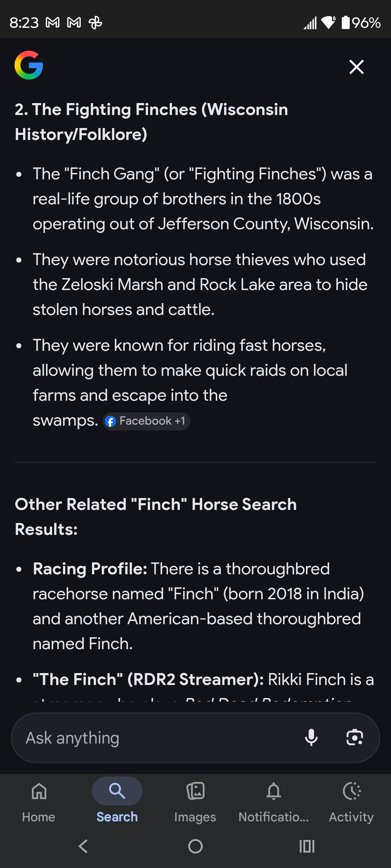Open the Images tab
The width and height of the screenshot is (391, 868).
tap(195, 800)
